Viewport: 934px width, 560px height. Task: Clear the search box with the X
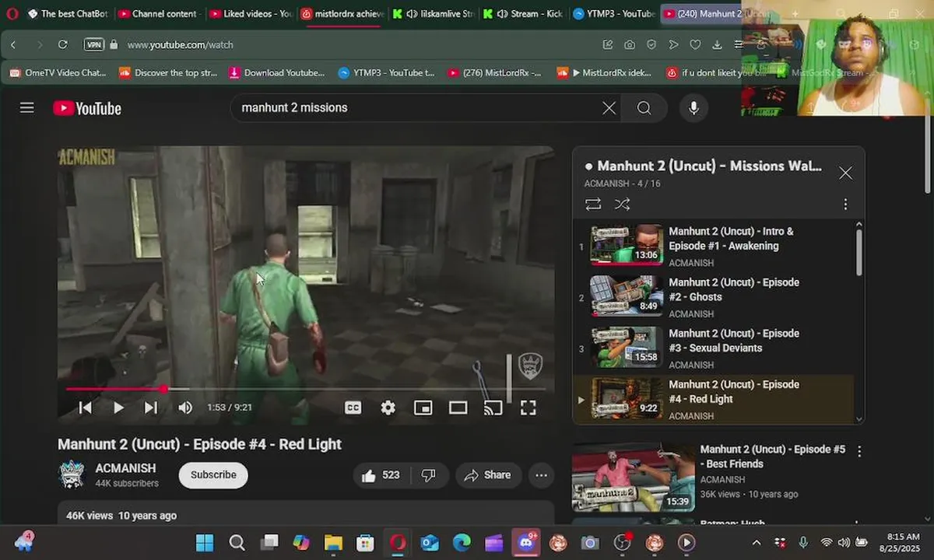pyautogui.click(x=609, y=108)
